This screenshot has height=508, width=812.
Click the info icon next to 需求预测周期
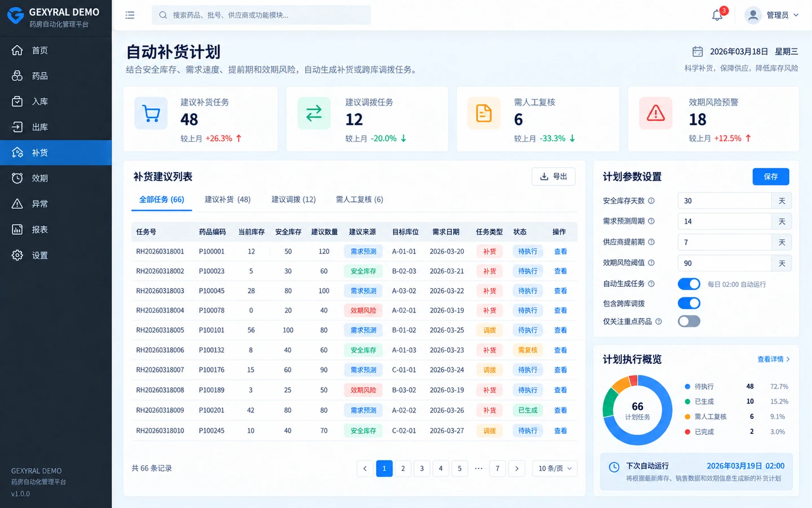pos(651,221)
